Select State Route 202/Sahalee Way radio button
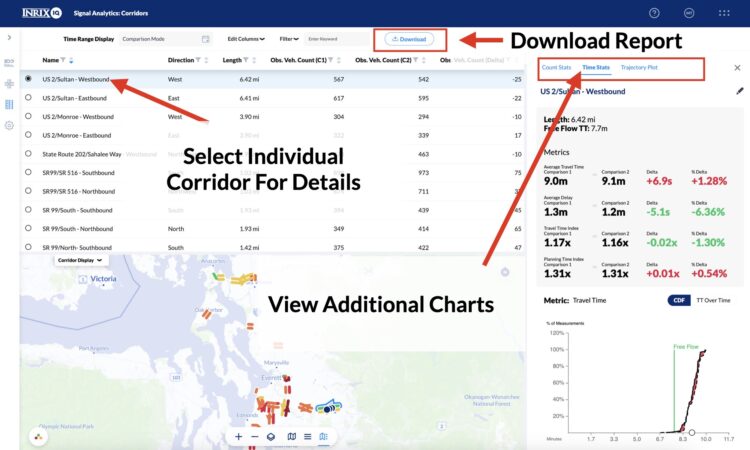Viewport: 750px width, 450px height. pyautogui.click(x=28, y=154)
